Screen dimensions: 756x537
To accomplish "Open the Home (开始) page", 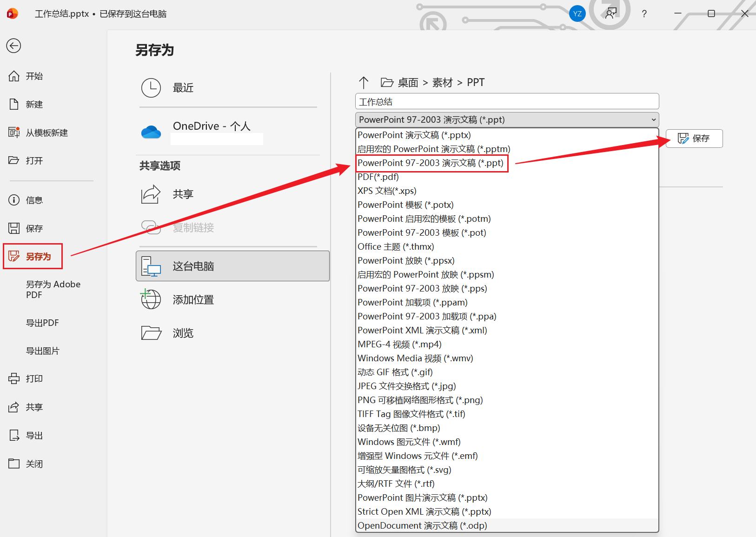I will 26,76.
